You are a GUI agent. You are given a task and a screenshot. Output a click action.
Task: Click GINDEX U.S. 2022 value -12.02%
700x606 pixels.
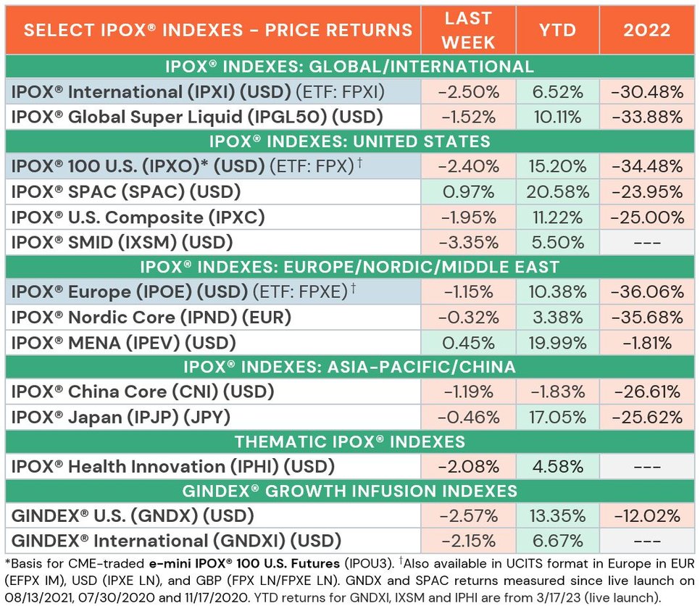(x=646, y=516)
